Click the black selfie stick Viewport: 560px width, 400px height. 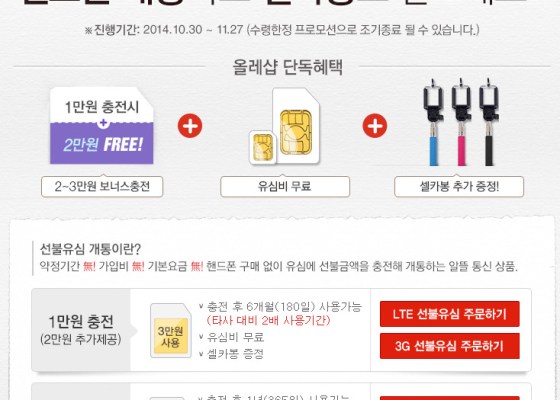pos(489,122)
